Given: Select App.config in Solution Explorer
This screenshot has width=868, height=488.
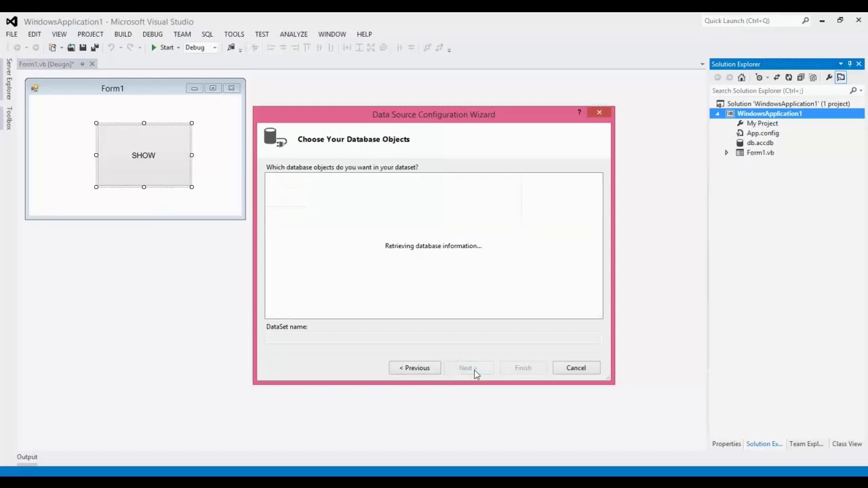Looking at the screenshot, I should tap(763, 134).
